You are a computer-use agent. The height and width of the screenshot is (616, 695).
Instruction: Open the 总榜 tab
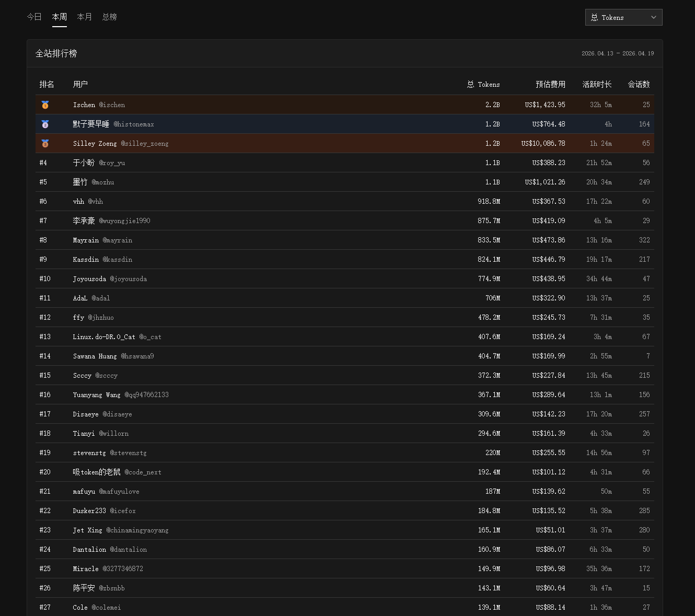(109, 17)
